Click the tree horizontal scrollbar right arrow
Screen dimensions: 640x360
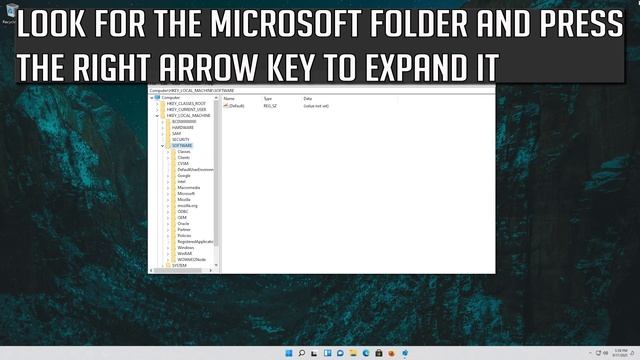tap(211, 270)
